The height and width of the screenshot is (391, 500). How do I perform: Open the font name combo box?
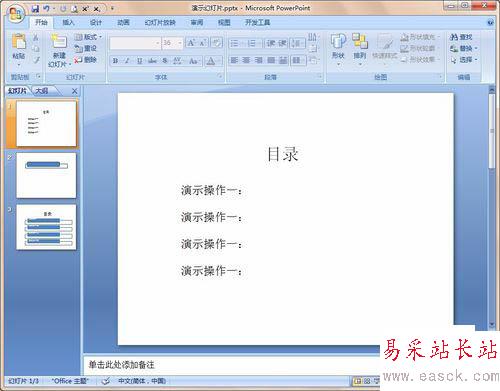coord(135,43)
